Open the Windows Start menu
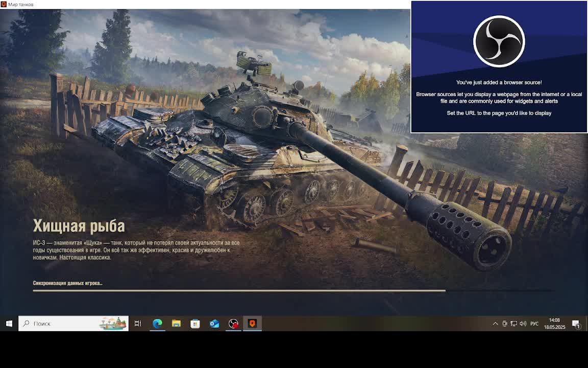The height and width of the screenshot is (368, 588). (x=9, y=324)
